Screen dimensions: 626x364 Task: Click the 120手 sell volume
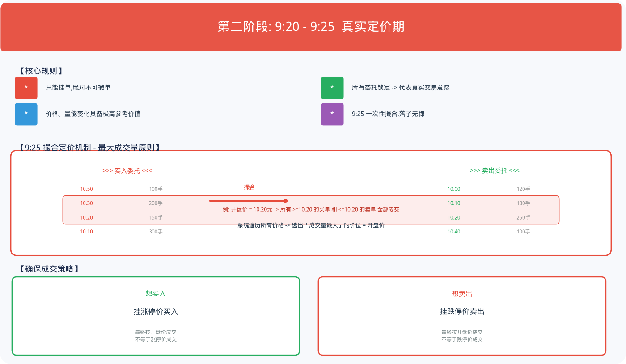click(x=524, y=189)
